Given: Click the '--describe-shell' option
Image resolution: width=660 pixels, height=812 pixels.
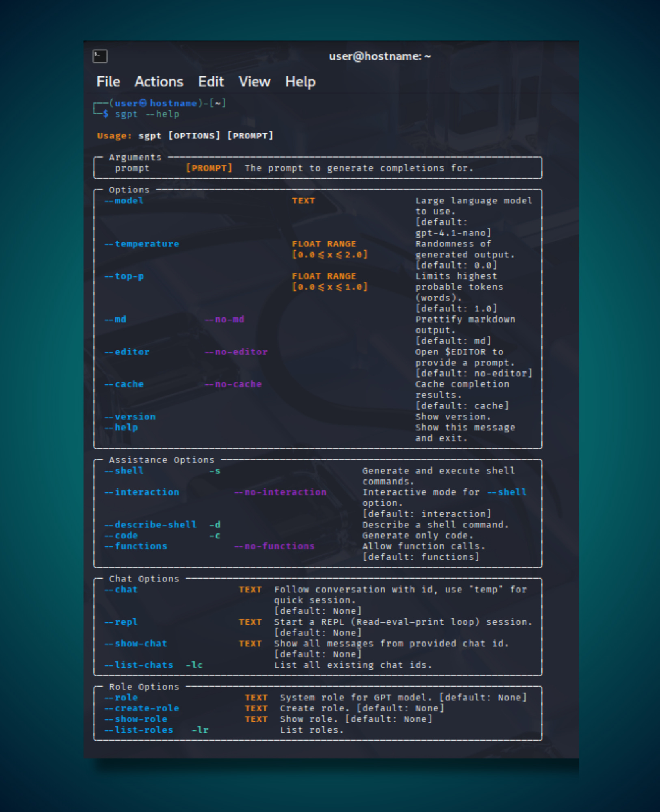Looking at the screenshot, I should pos(151,525).
